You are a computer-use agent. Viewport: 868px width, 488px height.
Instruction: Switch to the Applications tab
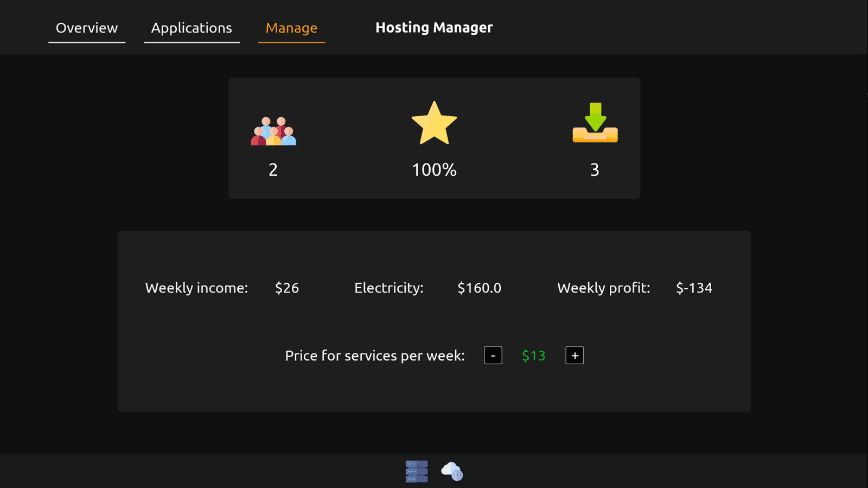[192, 28]
